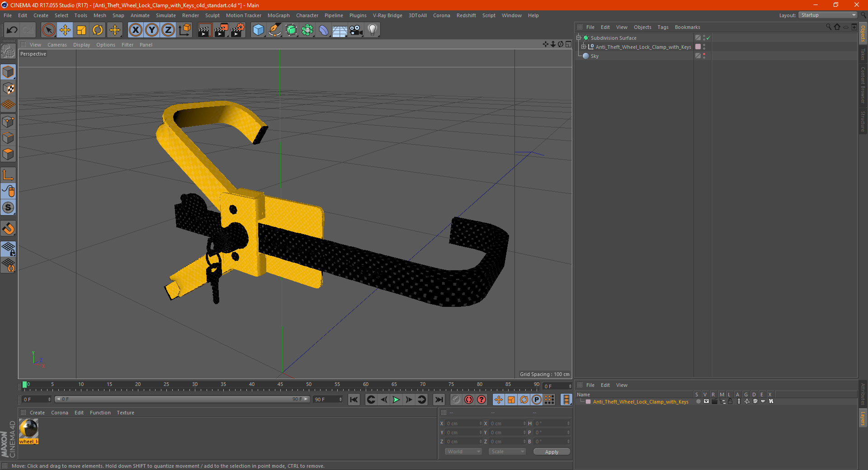Add a Camera object

(x=356, y=30)
